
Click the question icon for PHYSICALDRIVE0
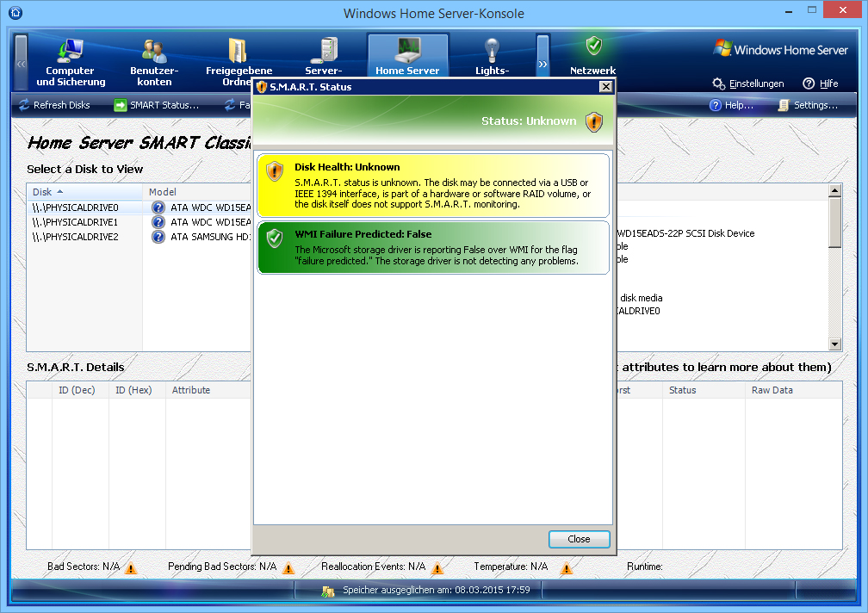coord(158,207)
